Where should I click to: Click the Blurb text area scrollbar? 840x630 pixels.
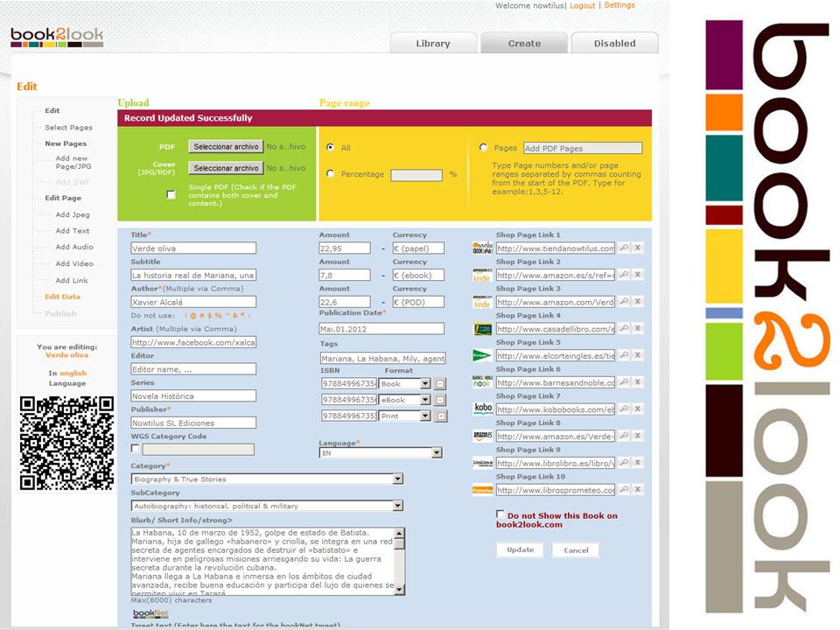coord(399,562)
